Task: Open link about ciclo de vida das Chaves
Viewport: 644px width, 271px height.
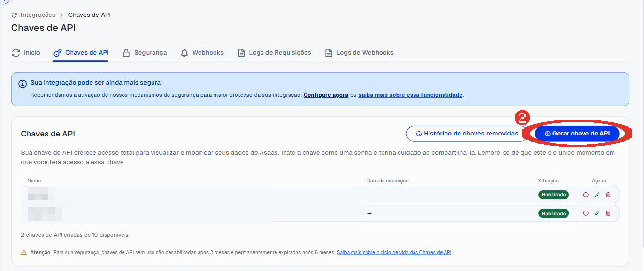Action: (394, 252)
